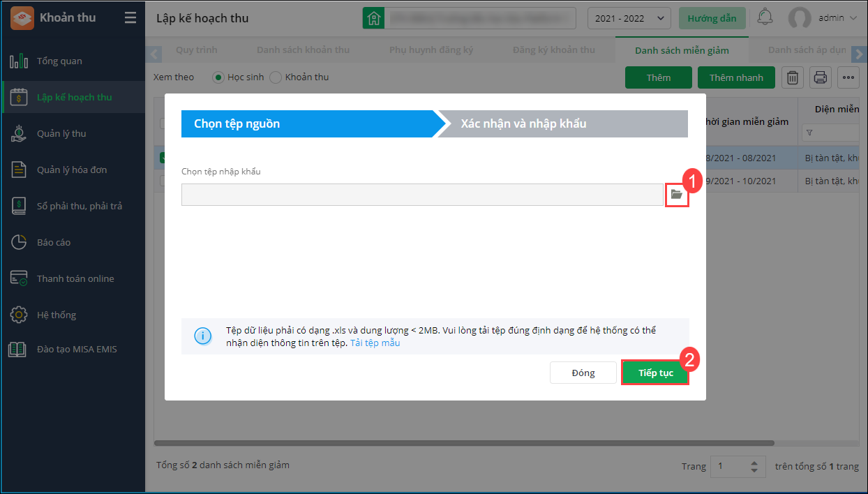
Task: Click the Tải tệp mẫu link
Action: (x=375, y=343)
